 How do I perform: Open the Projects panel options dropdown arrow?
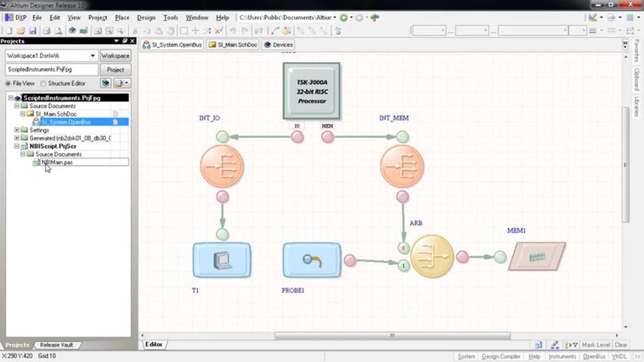(x=116, y=41)
